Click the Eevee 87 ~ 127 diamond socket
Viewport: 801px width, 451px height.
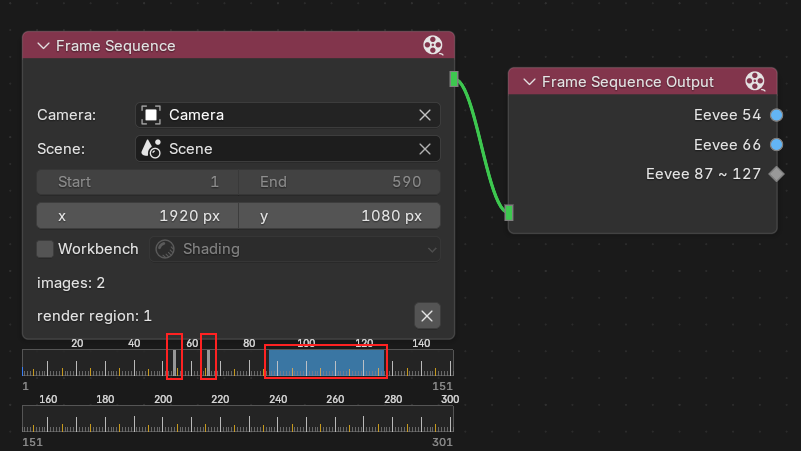(x=776, y=174)
